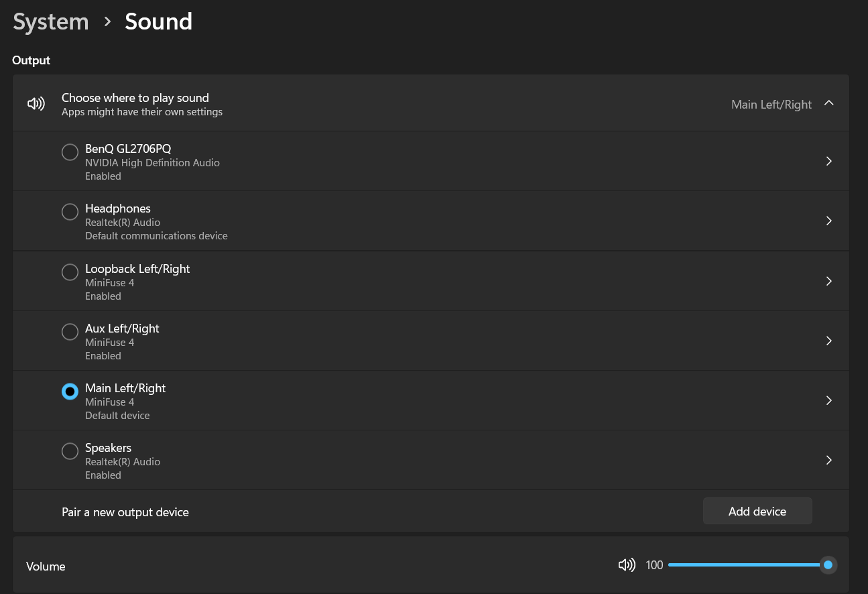Open Main Left/Right properties arrow

829,400
